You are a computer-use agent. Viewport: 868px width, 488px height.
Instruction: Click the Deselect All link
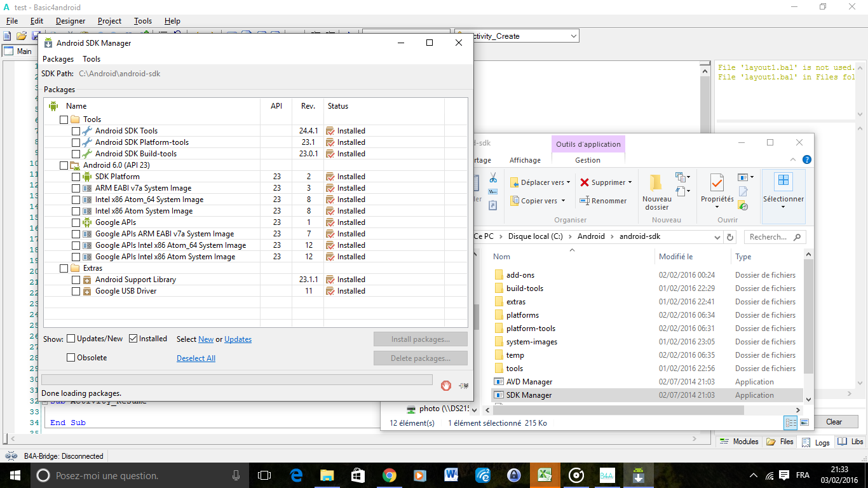tap(196, 358)
